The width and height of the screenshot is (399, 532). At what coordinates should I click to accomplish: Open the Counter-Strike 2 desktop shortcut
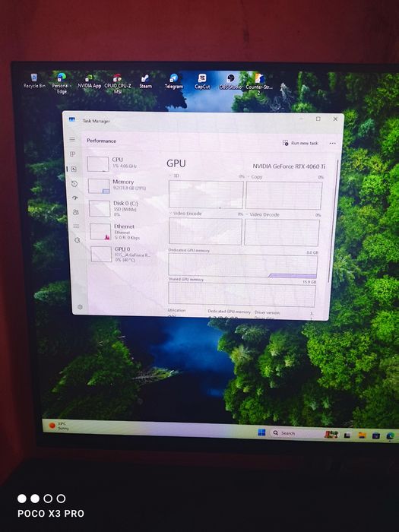[x=259, y=84]
